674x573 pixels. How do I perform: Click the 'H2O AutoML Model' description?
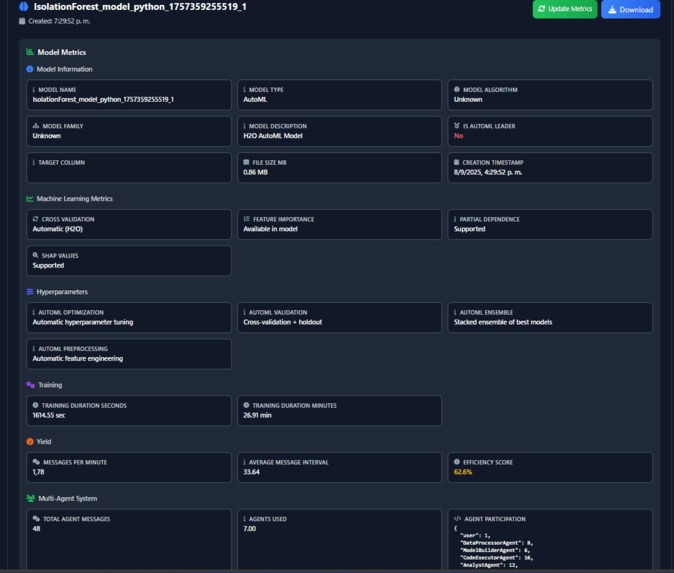[x=273, y=136]
